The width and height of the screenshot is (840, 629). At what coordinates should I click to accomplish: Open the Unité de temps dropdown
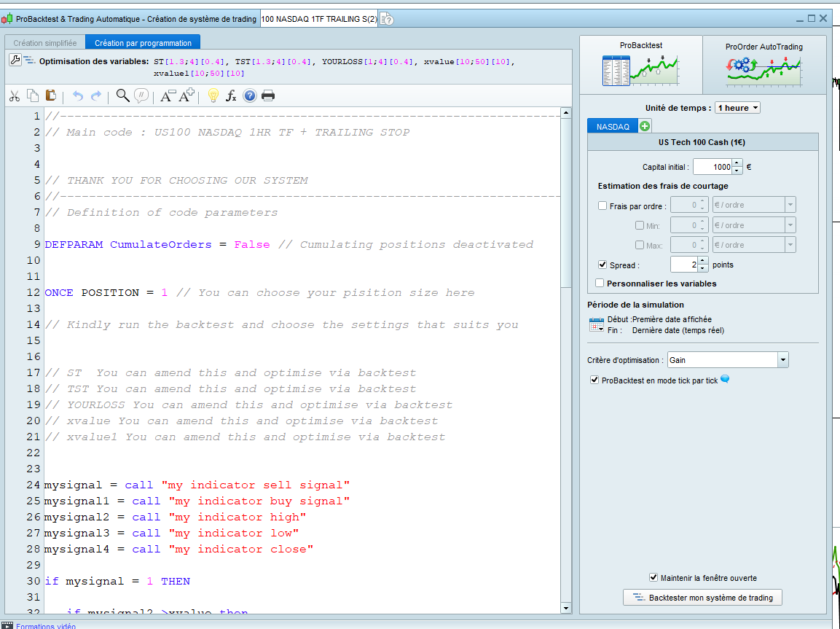(737, 108)
